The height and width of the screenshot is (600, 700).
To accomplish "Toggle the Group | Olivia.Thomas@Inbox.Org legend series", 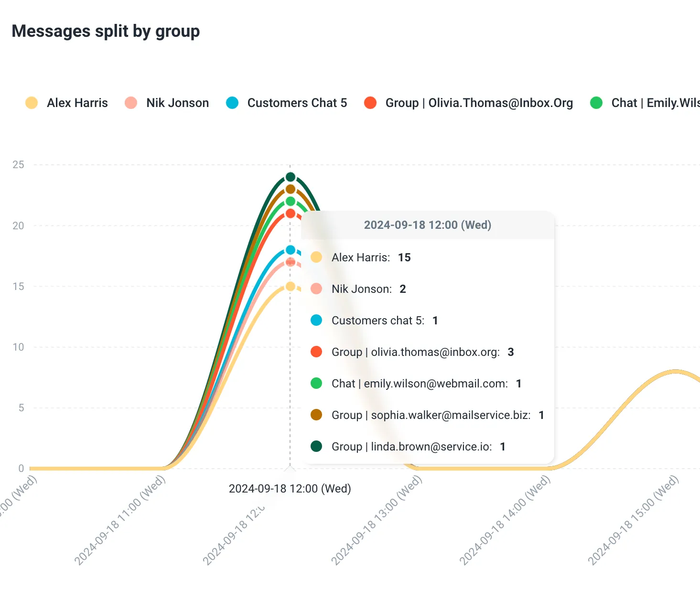I will 468,103.
